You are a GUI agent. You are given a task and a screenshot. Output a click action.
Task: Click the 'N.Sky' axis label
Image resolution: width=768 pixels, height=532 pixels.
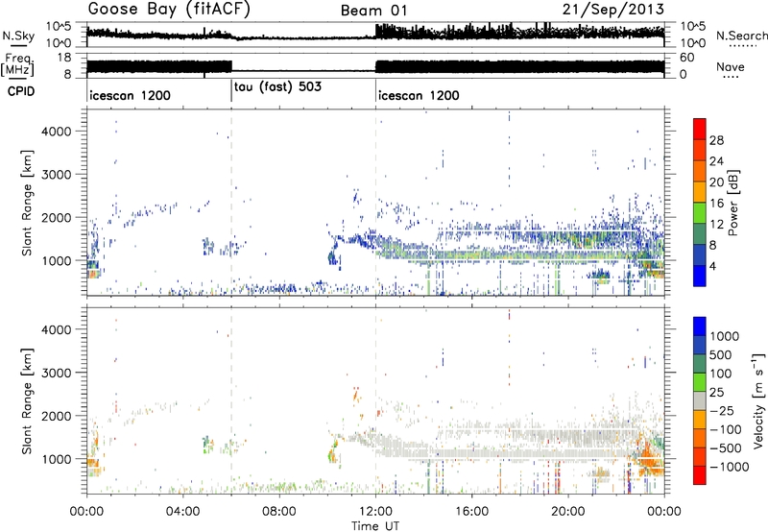[x=18, y=36]
